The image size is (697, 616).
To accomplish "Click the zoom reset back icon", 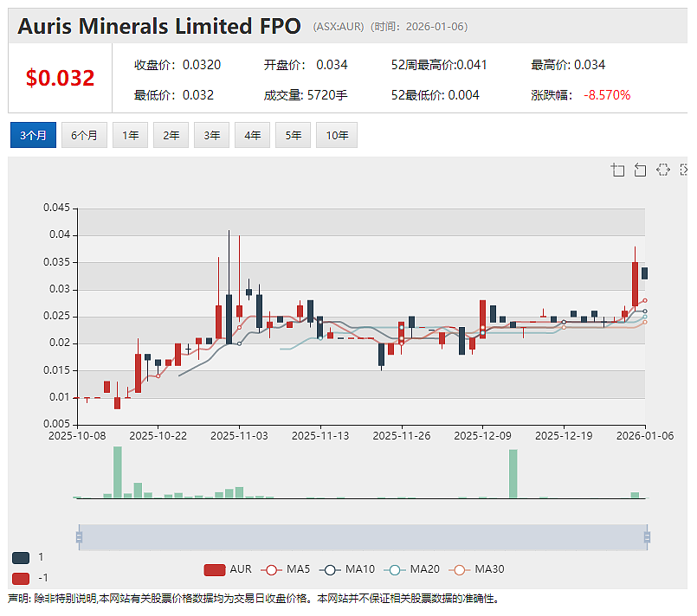I will (640, 170).
